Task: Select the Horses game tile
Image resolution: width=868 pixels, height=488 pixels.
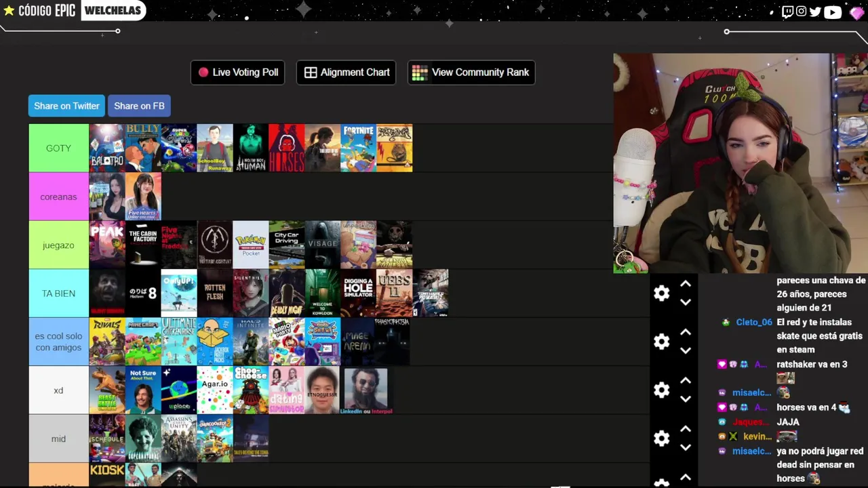Action: pos(287,148)
